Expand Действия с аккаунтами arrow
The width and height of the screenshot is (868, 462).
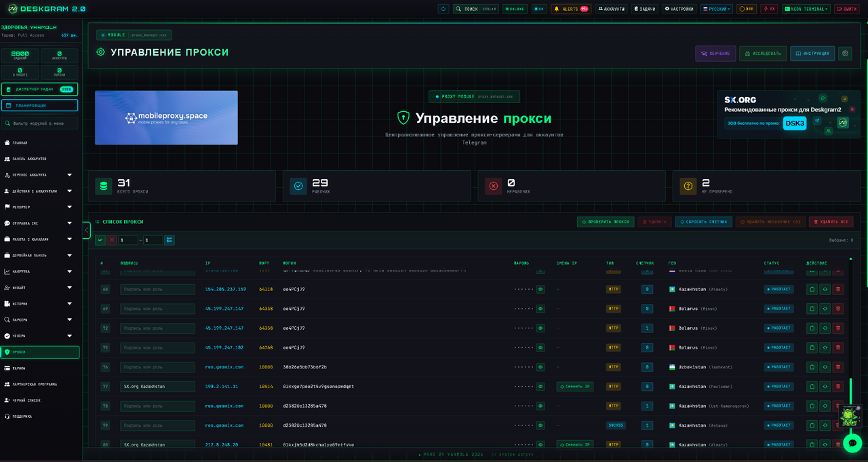point(69,191)
